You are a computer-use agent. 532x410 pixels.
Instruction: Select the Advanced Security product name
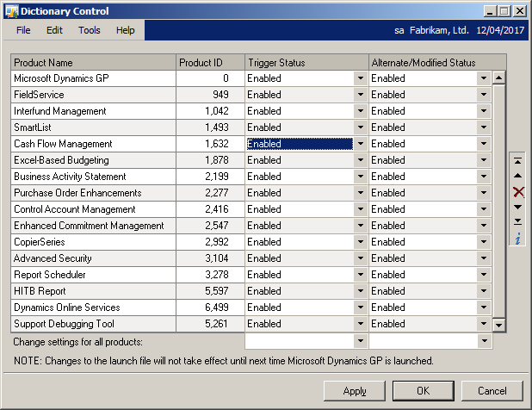tap(53, 258)
